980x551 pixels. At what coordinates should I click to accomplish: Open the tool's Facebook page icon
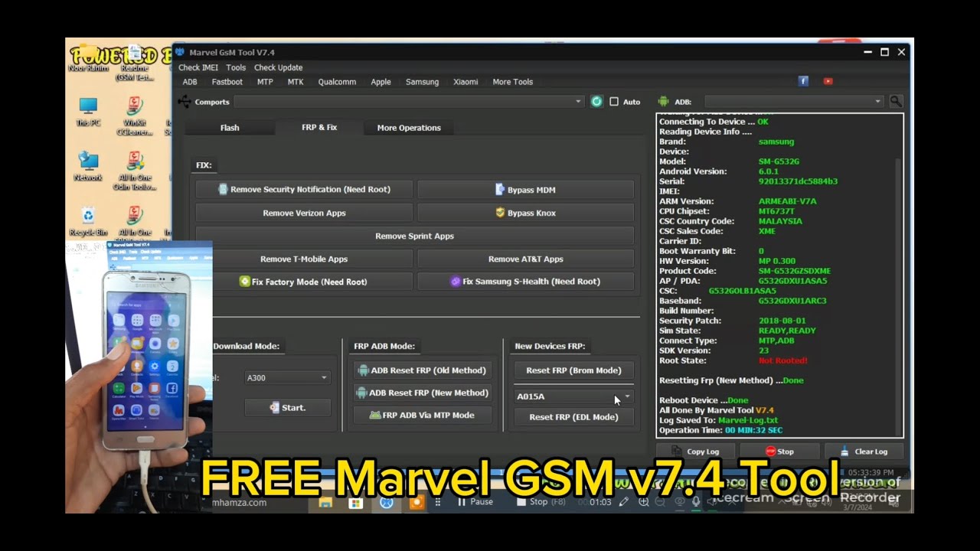pyautogui.click(x=803, y=81)
